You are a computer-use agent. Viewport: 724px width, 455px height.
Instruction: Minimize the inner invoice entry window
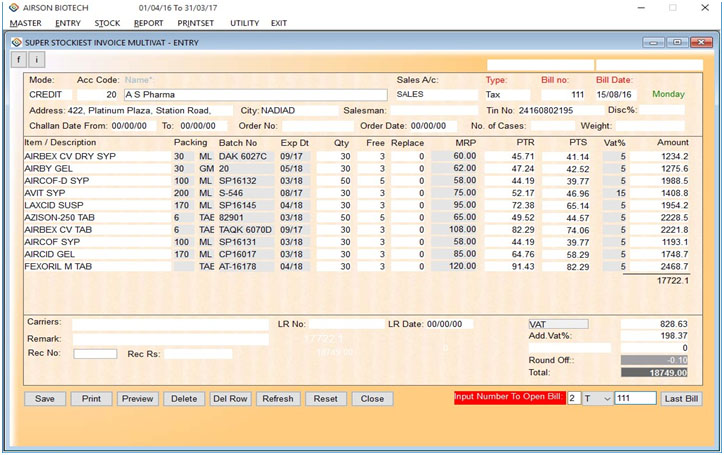[655, 42]
